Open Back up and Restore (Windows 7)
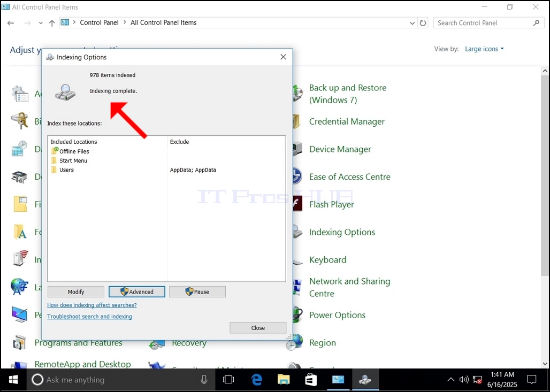Viewport: 550px width, 392px height. pos(348,94)
